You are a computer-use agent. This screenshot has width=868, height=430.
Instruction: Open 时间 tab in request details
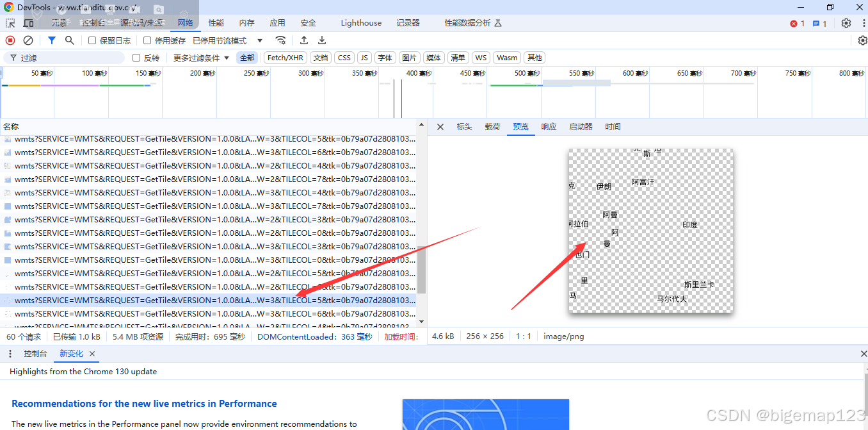tap(613, 127)
